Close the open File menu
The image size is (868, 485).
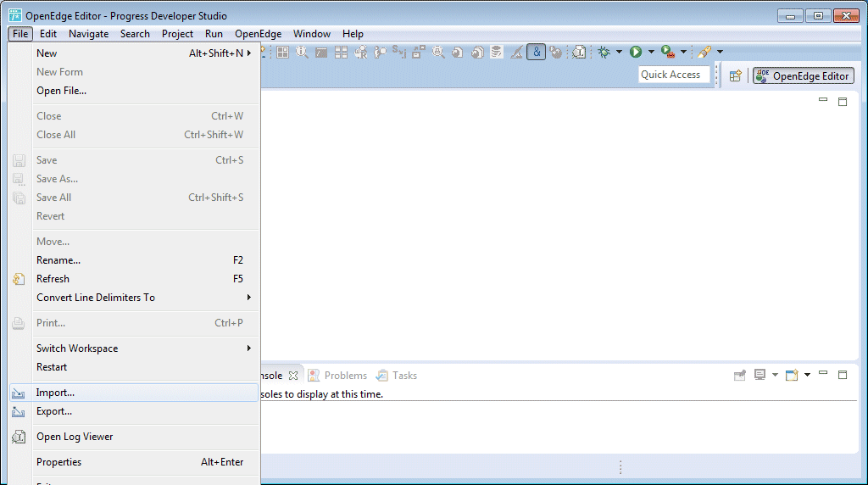[x=20, y=34]
